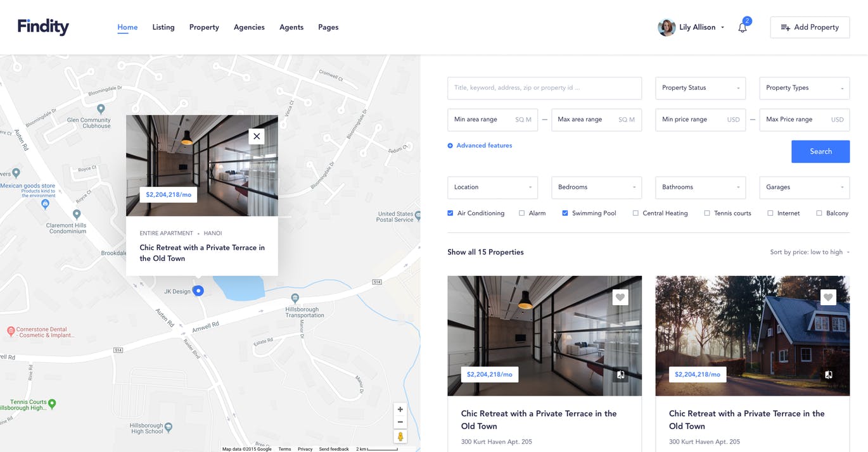Image resolution: width=868 pixels, height=452 pixels.
Task: Click the title and keyword search field
Action: click(x=544, y=88)
